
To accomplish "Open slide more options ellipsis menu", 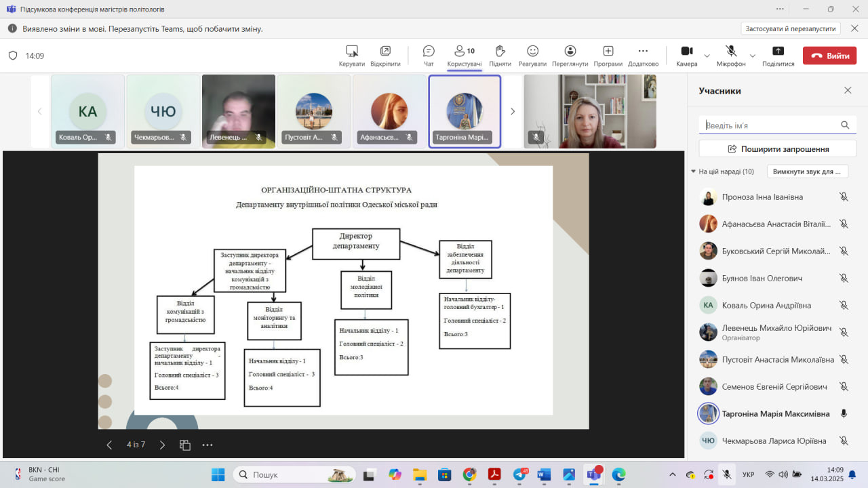I will click(x=208, y=445).
